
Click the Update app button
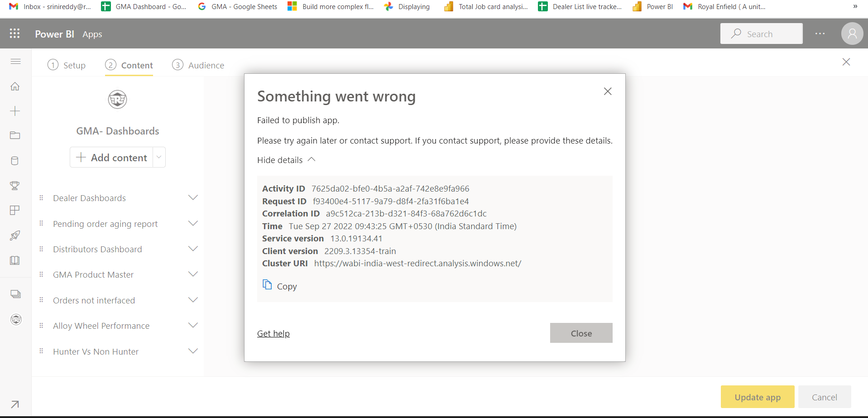coord(758,397)
